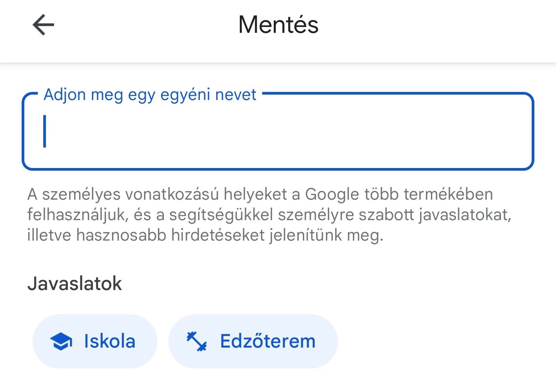Focus the custom name input field

[278, 131]
